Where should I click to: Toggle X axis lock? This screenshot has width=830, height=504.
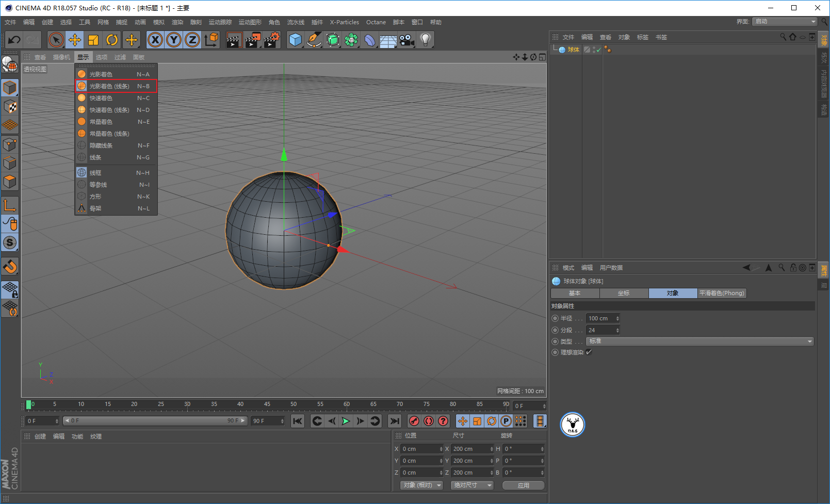pyautogui.click(x=155, y=40)
